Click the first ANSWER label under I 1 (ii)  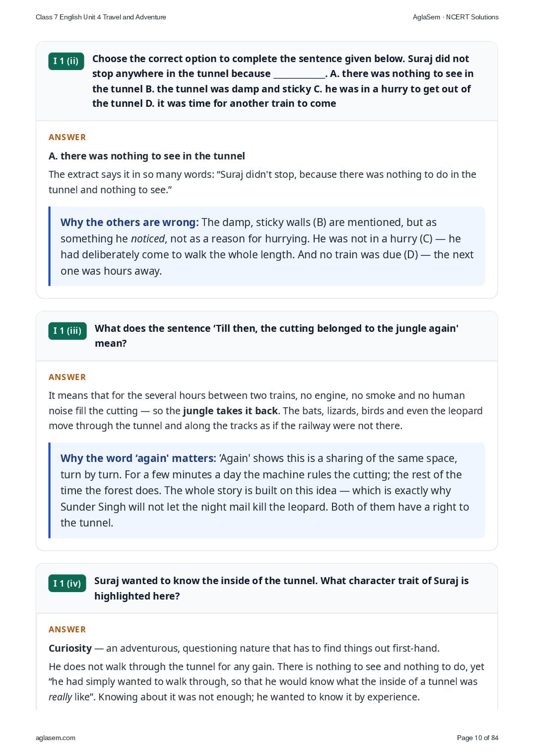tap(67, 137)
